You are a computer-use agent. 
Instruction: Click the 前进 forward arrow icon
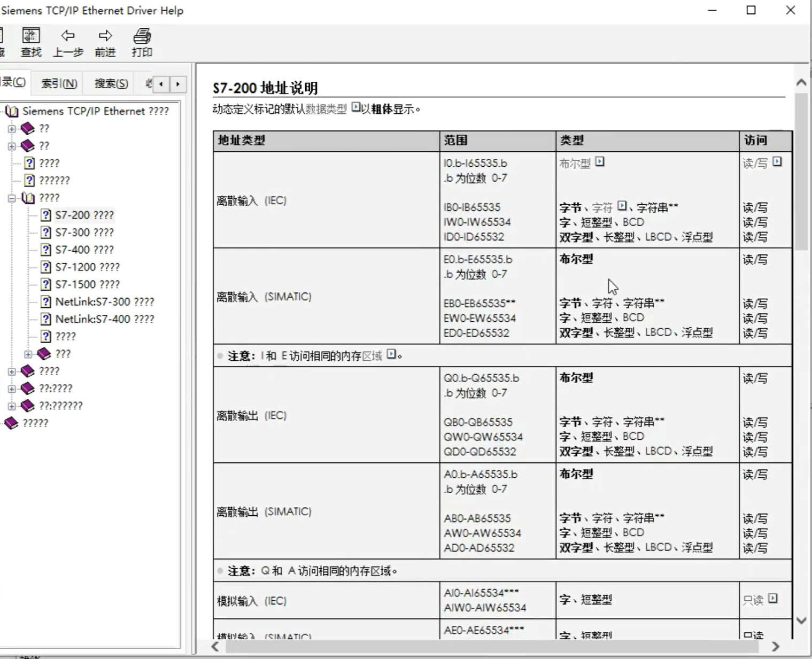tap(105, 36)
